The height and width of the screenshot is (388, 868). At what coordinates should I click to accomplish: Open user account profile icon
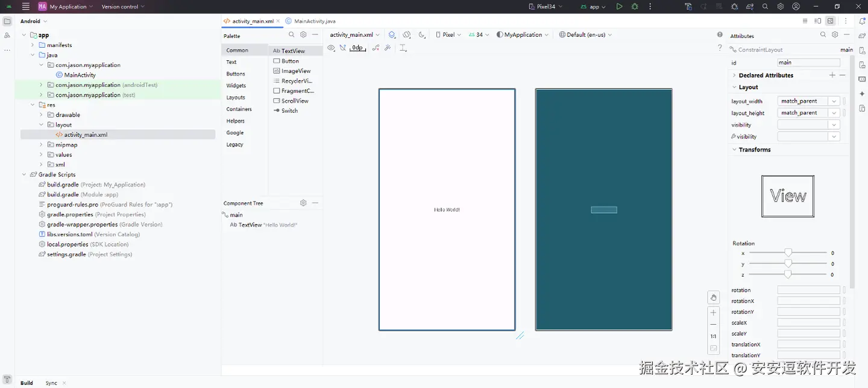point(796,7)
